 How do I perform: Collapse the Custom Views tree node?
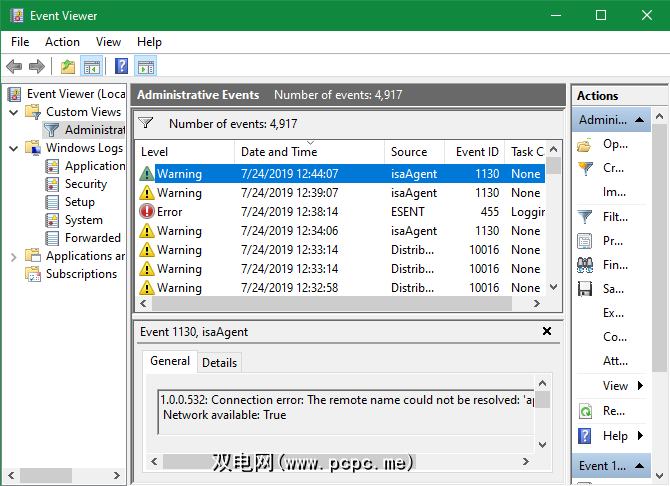13,112
